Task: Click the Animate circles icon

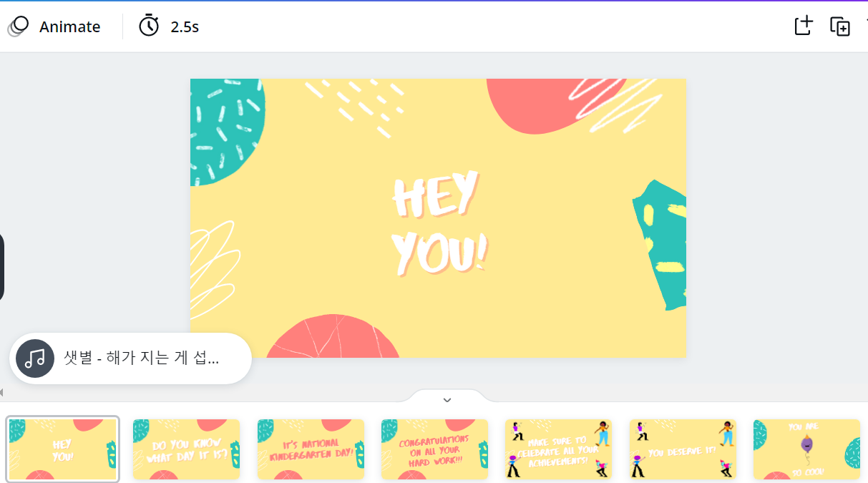Action: [x=18, y=26]
